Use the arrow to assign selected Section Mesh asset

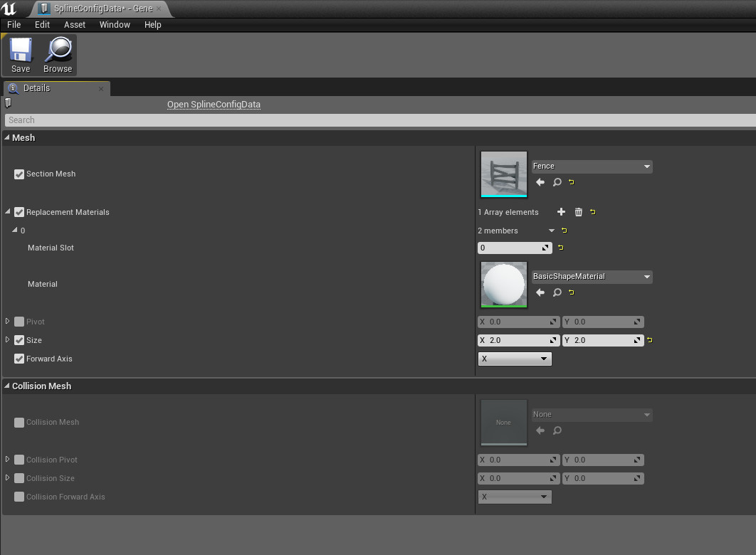pos(540,182)
